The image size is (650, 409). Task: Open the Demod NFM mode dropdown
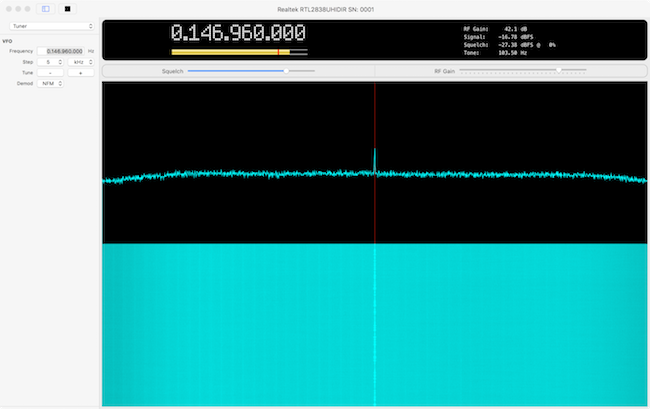tap(50, 83)
